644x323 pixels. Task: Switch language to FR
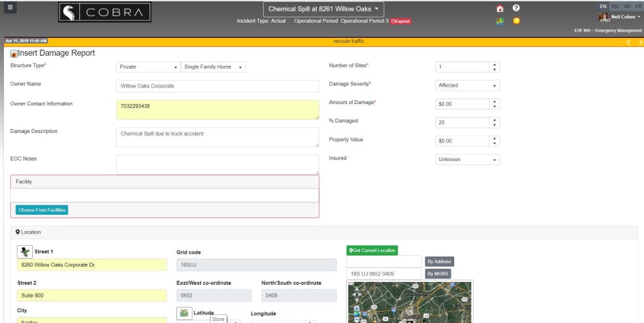[x=638, y=6]
